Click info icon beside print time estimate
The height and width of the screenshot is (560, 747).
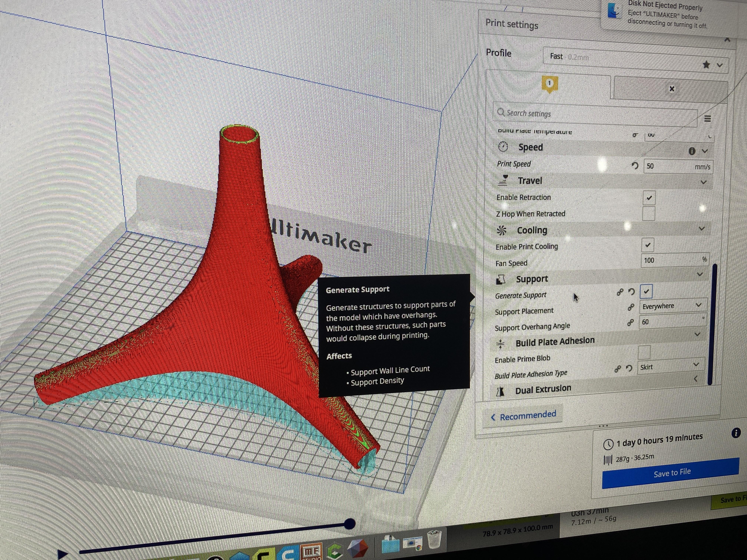[736, 433]
